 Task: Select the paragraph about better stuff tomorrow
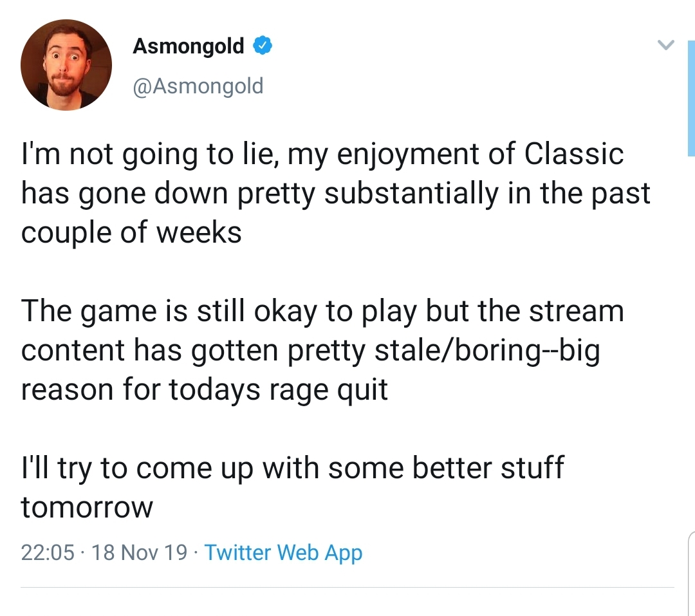[292, 487]
